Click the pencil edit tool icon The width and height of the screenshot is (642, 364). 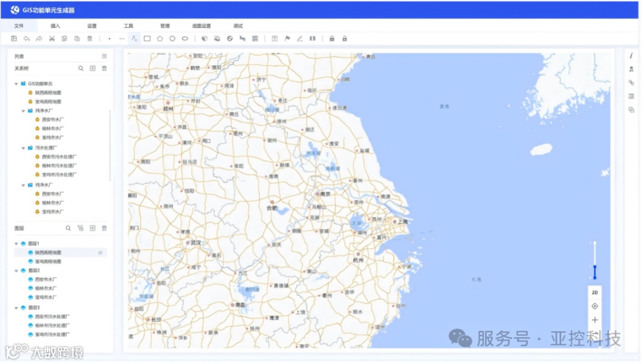pos(300,39)
